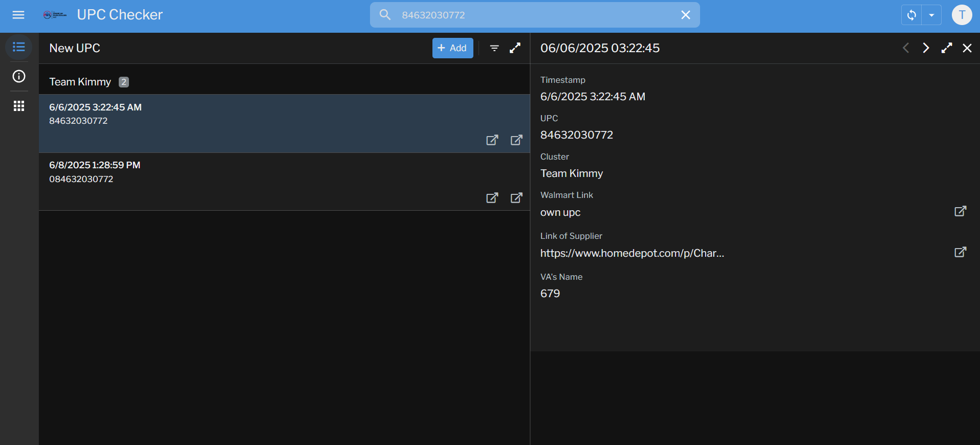Expand the sync options dropdown arrow
980x445 pixels.
pos(931,15)
